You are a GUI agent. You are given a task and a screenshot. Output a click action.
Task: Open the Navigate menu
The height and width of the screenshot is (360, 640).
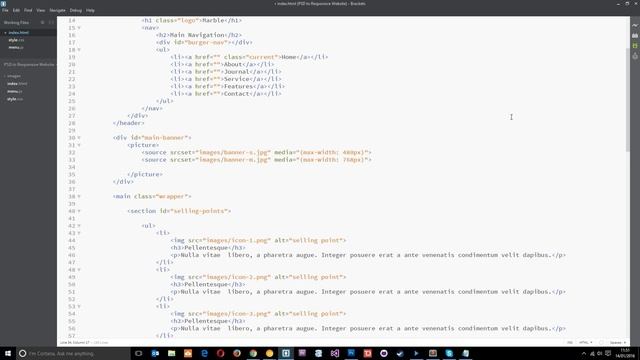[x=57, y=10]
